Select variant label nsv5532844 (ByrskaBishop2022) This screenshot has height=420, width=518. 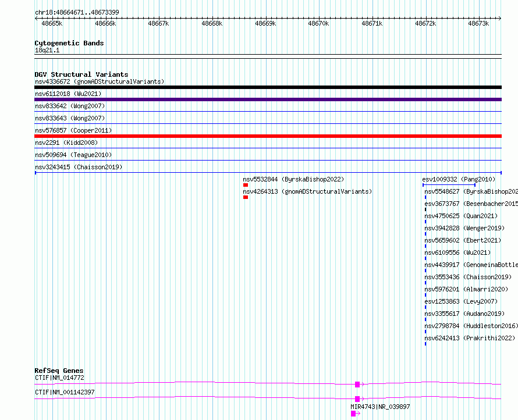[293, 179]
